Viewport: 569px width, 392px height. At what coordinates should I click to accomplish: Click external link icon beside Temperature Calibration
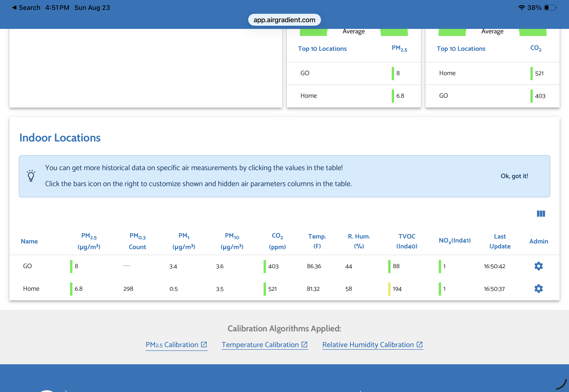pos(304,344)
